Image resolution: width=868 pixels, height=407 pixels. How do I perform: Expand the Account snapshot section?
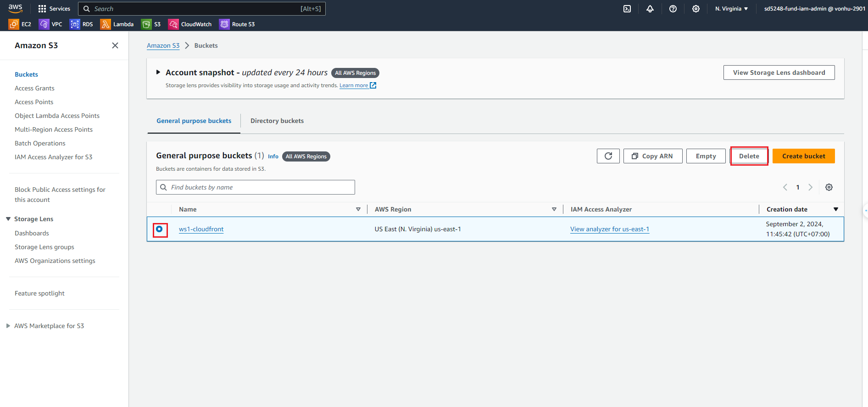tap(158, 72)
